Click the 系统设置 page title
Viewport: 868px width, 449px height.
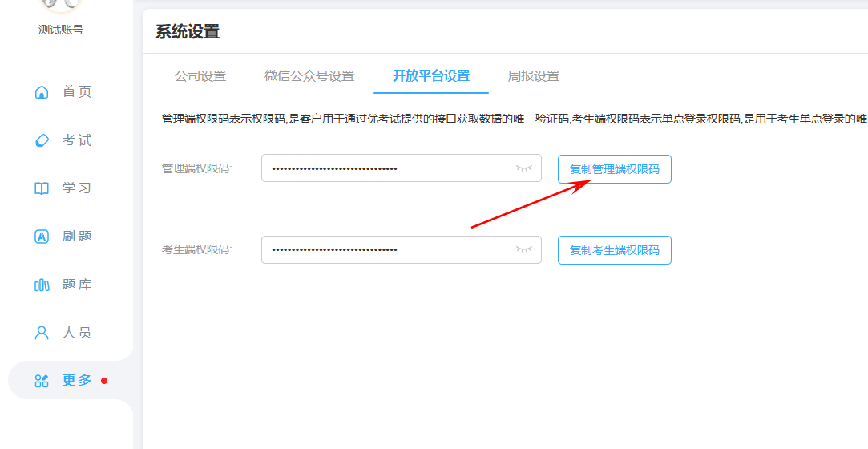click(188, 31)
